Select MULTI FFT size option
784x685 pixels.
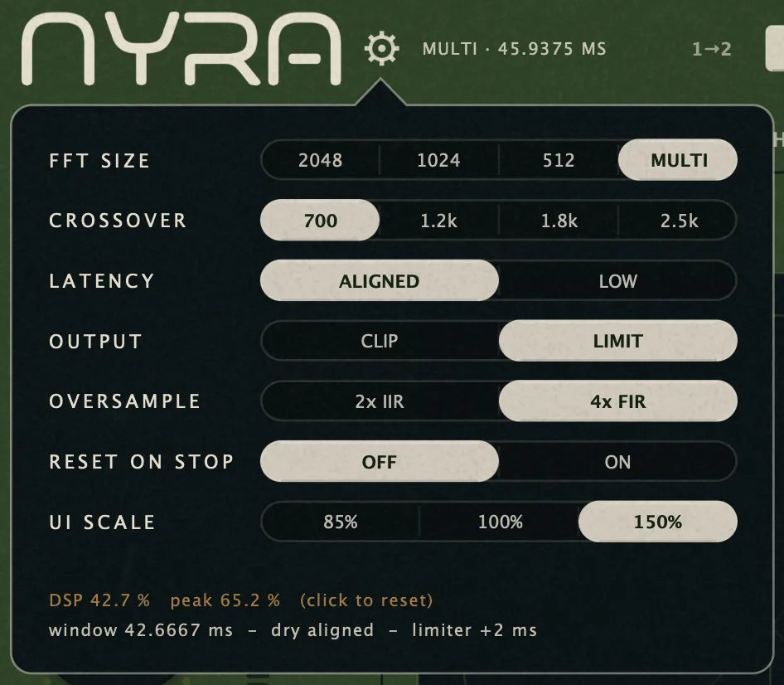tap(678, 160)
